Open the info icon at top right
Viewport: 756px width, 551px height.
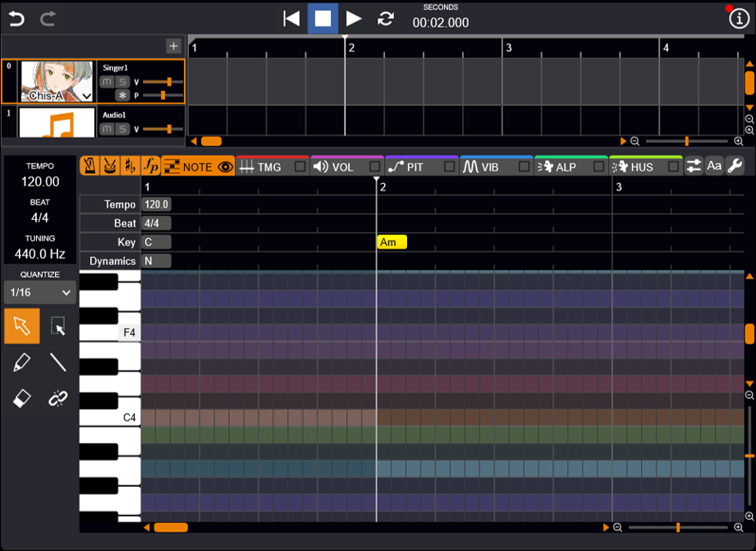pos(738,19)
